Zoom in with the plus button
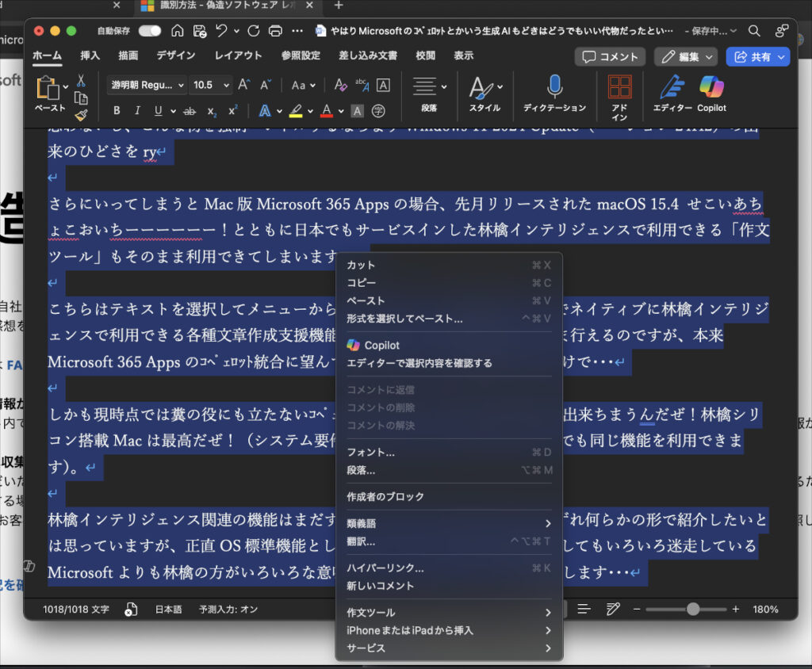 (x=735, y=610)
